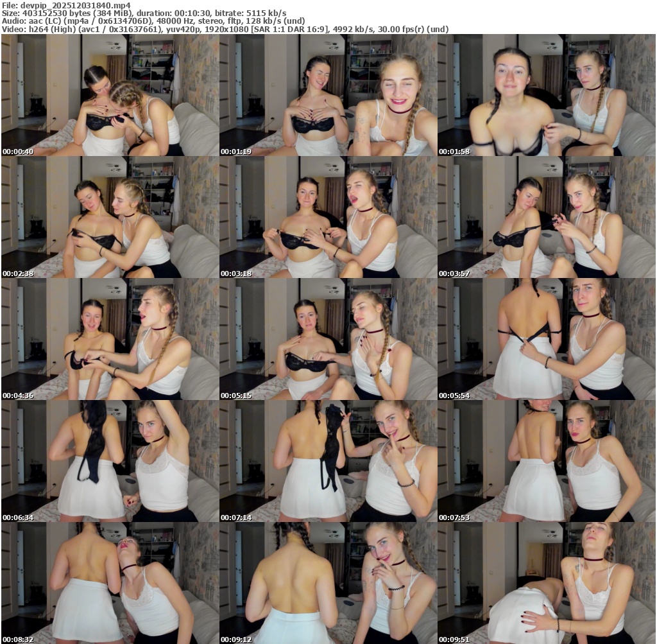Click the frame thumbnail stamped 00:07:53
This screenshot has width=657, height=644.
(x=547, y=461)
